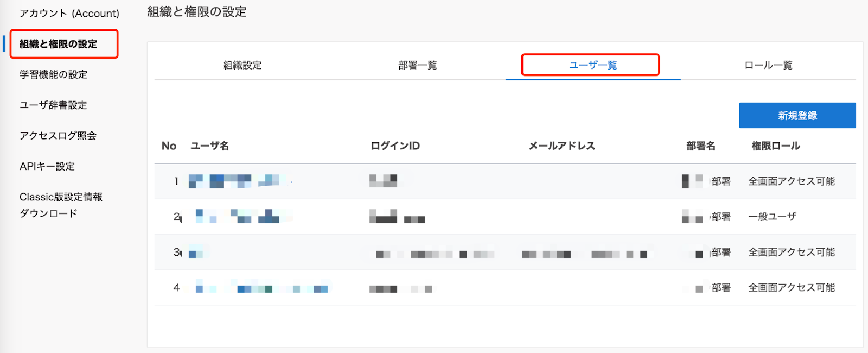Go to ユーザ辞書設定 menu item
Image resolution: width=868 pixels, height=353 pixels.
[53, 105]
